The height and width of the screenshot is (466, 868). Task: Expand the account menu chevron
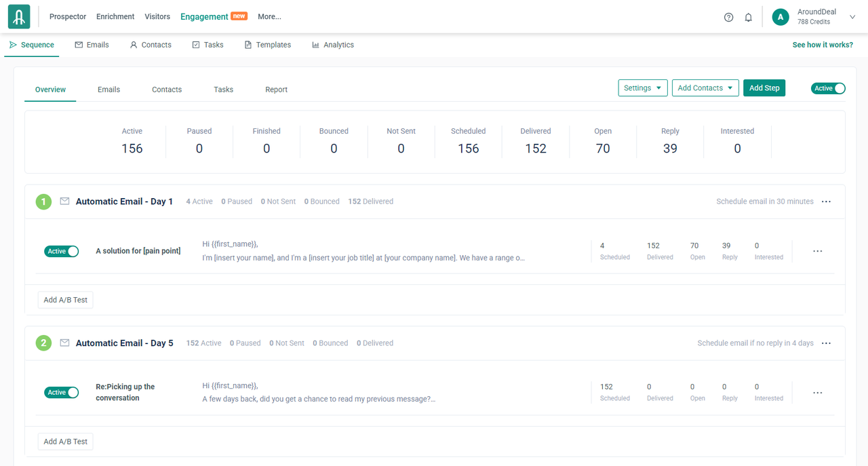click(852, 18)
